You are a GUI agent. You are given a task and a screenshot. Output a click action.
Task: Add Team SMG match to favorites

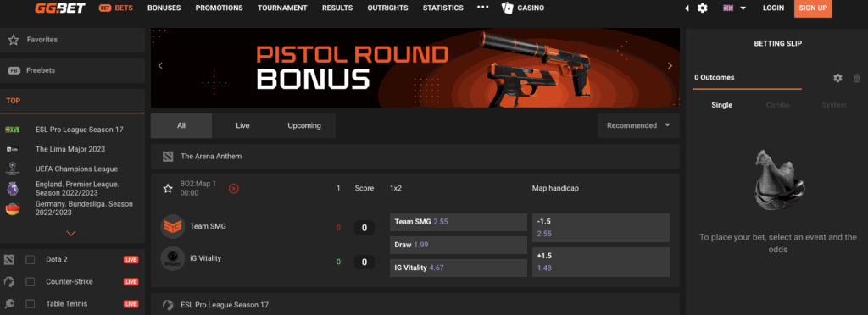(168, 189)
